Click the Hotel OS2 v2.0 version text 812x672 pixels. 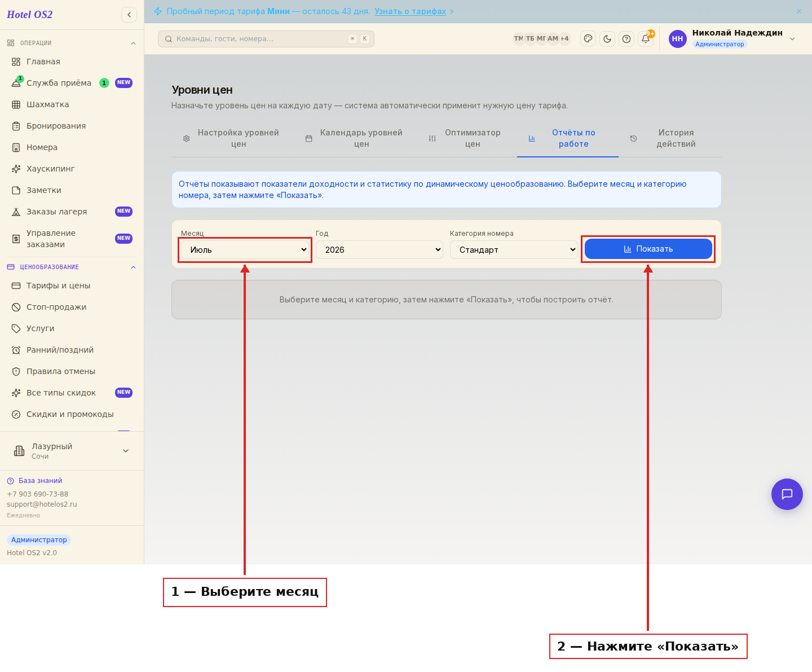(x=32, y=553)
